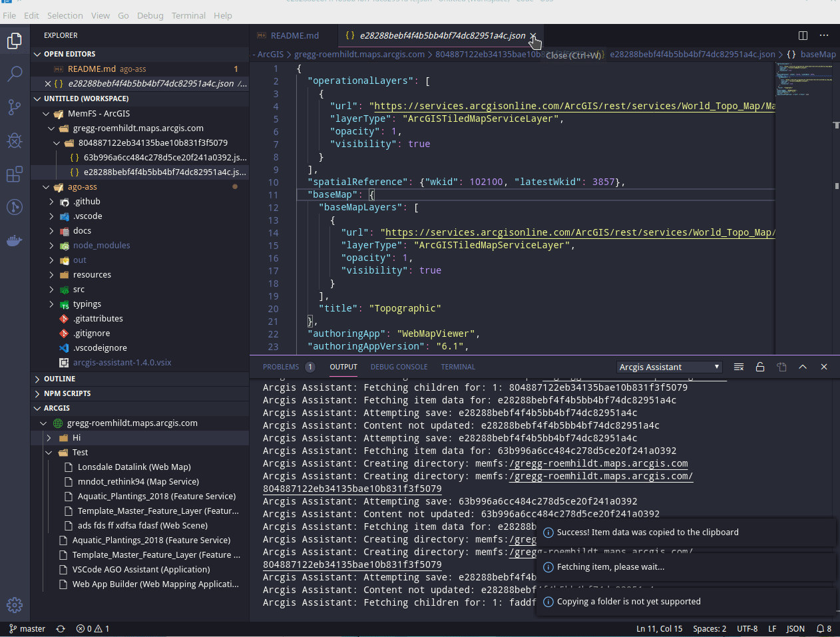The width and height of the screenshot is (840, 637).
Task: Expand the Hi folder in ArcGIS tree
Action: coord(49,438)
